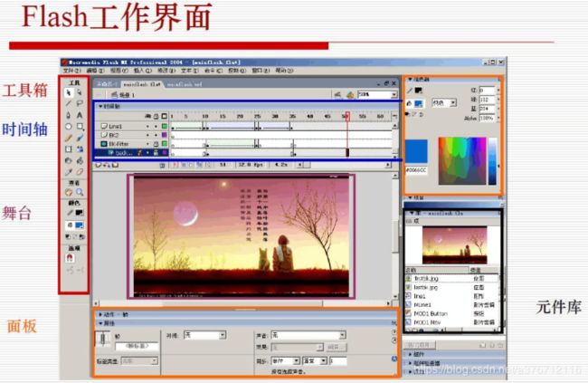Pick a color in the mixer spectrum
The image size is (588, 383).
click(462, 160)
